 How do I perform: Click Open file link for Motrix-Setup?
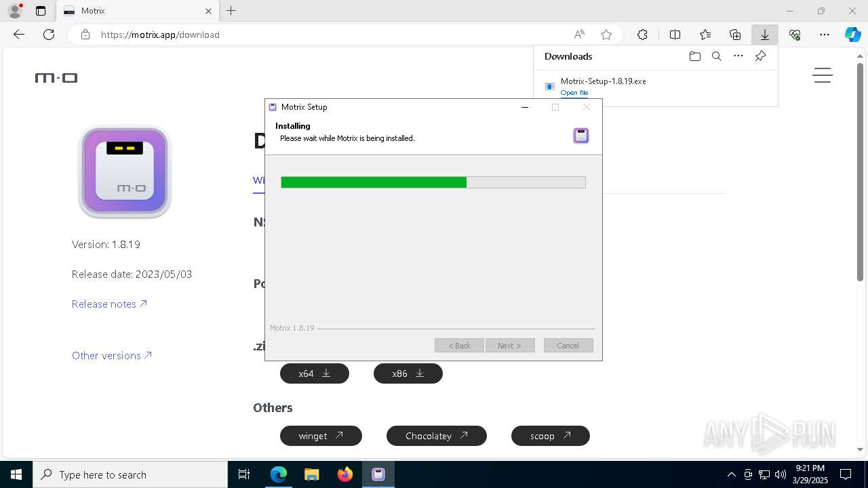click(x=574, y=93)
